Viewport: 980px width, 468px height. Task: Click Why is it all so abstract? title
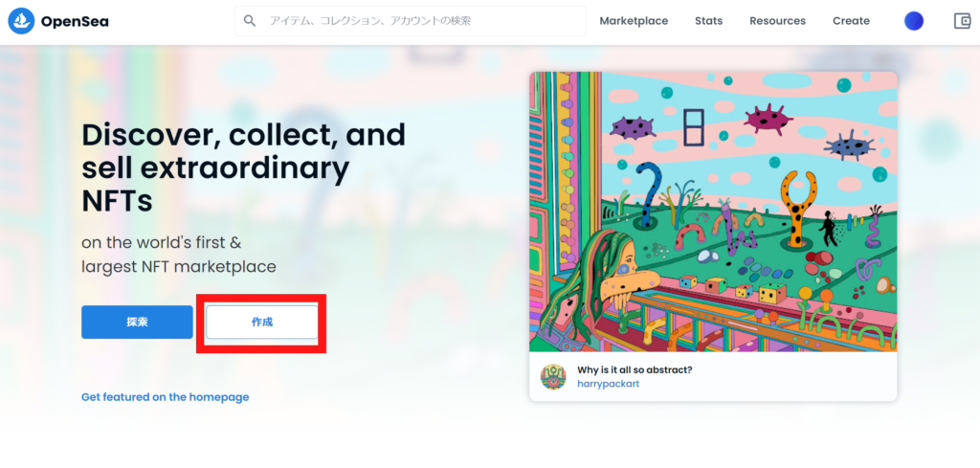coord(635,369)
